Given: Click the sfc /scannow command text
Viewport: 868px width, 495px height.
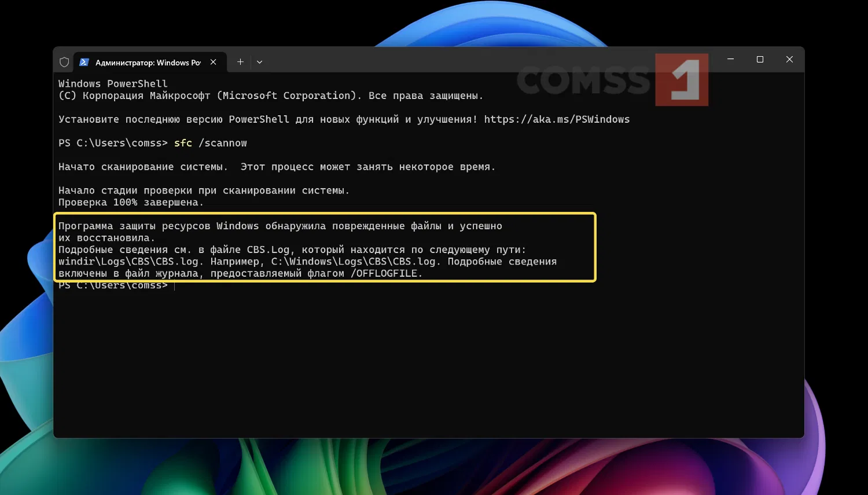Looking at the screenshot, I should click(x=211, y=143).
